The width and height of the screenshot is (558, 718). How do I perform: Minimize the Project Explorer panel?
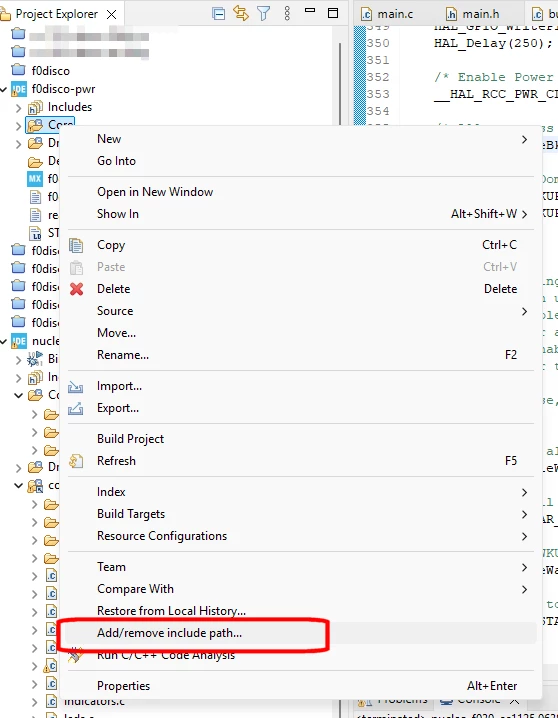(310, 10)
